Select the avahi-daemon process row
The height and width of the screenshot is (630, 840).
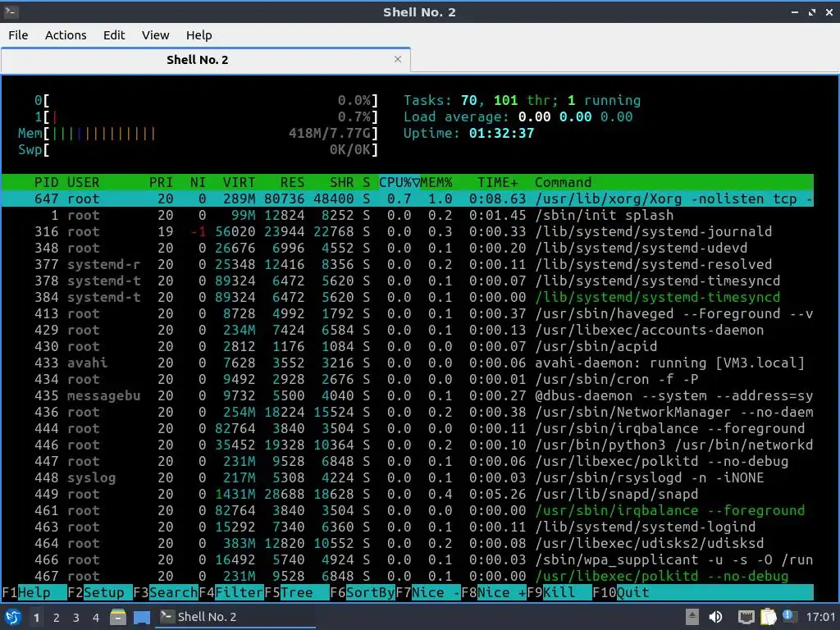tap(408, 363)
